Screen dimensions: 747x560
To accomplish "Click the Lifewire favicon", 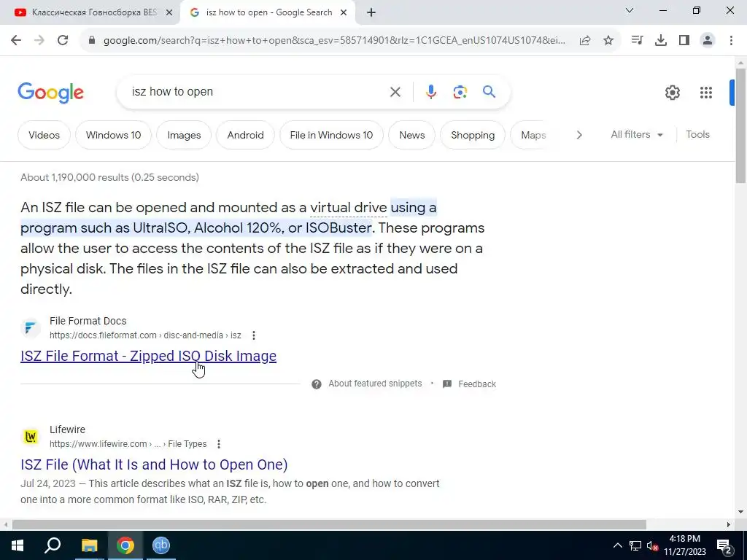I will pyautogui.click(x=31, y=437).
